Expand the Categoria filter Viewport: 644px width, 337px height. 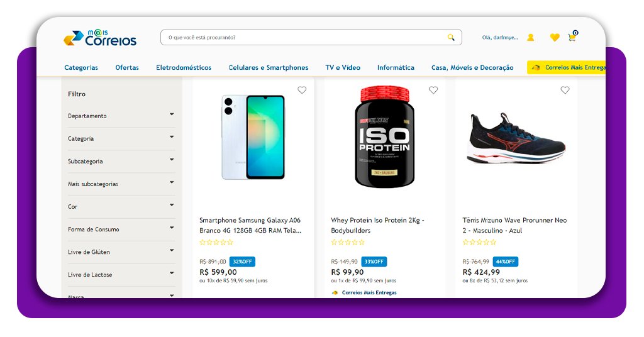coord(172,137)
